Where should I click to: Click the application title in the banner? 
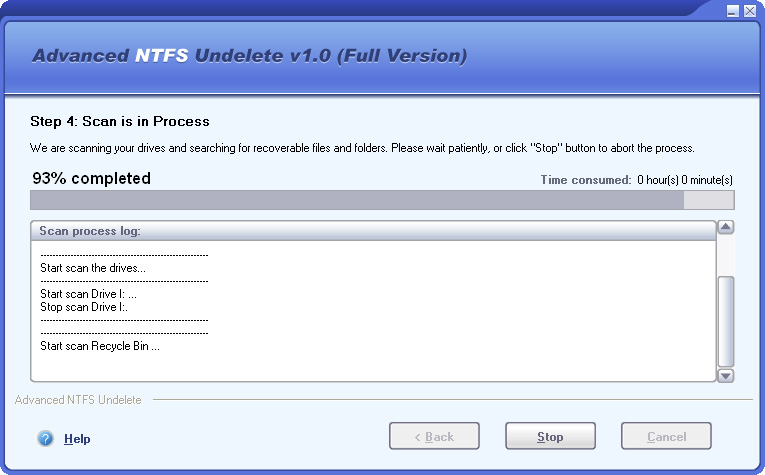[x=250, y=55]
